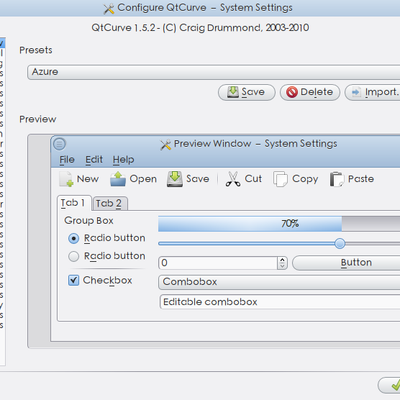Click the Group Box label
400x400 pixels.
89,221
